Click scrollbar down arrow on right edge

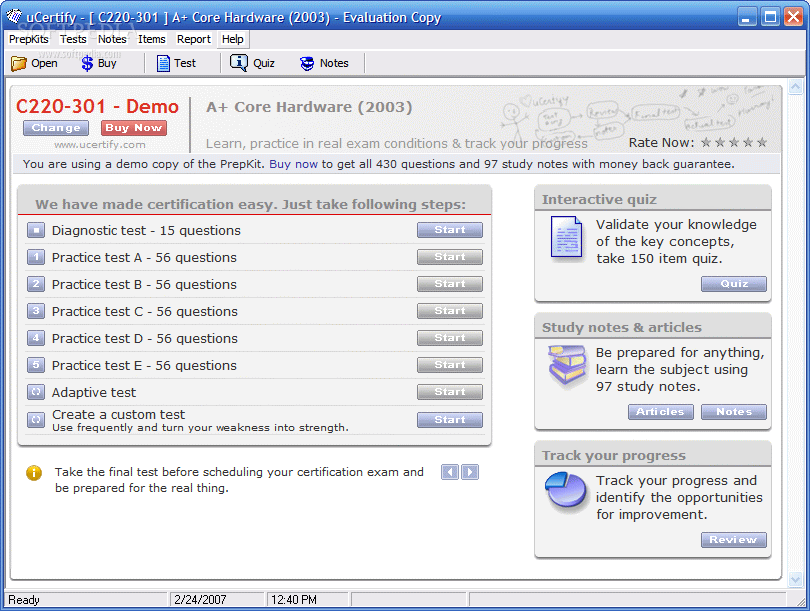point(795,580)
